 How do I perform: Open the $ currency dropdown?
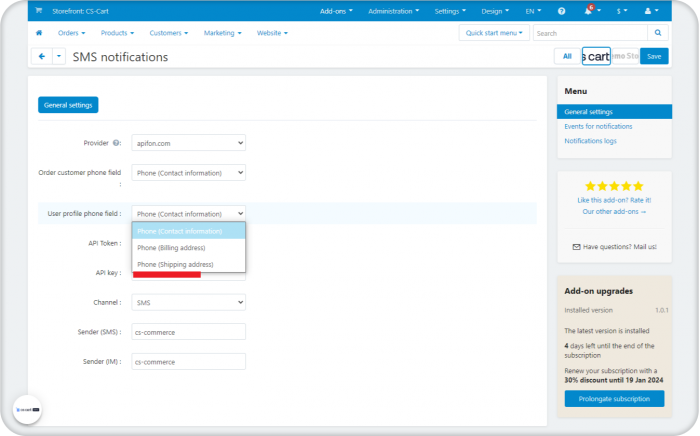(622, 11)
